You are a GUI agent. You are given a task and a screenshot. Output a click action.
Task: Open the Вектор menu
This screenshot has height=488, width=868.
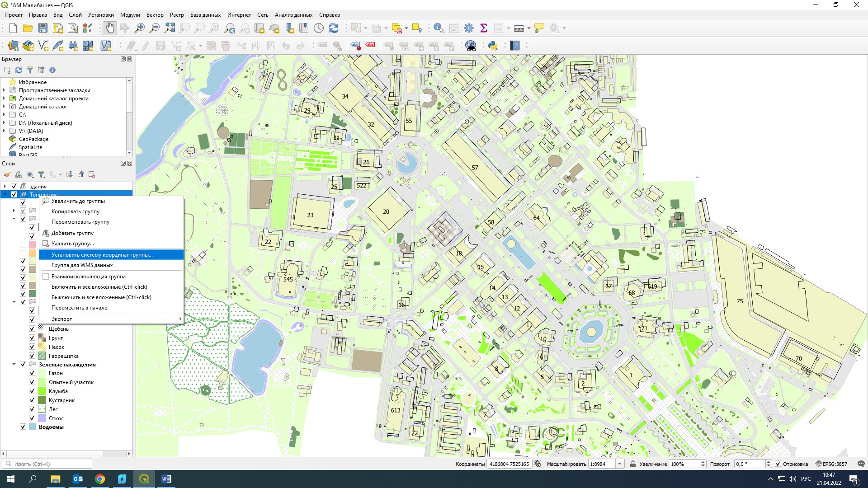tap(155, 15)
